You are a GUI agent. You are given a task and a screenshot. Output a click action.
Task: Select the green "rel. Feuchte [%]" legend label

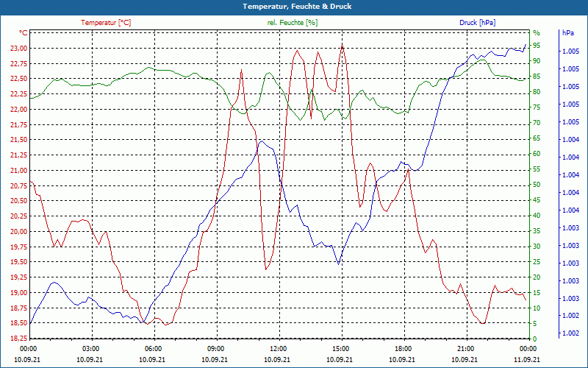click(x=292, y=23)
